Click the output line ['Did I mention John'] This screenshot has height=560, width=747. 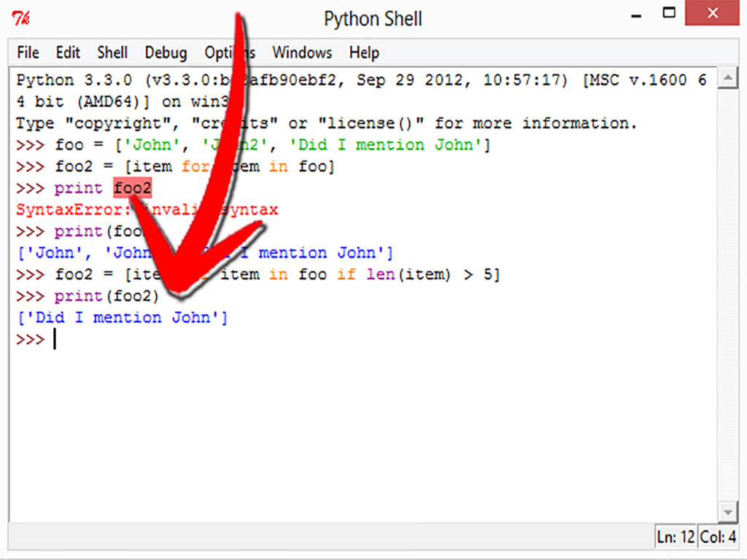123,317
